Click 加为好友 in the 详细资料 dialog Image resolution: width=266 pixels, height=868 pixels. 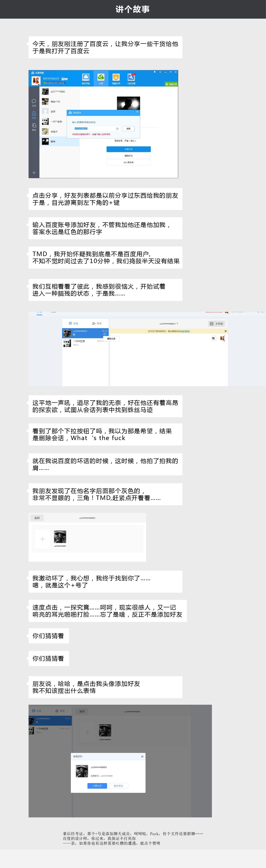(119, 786)
